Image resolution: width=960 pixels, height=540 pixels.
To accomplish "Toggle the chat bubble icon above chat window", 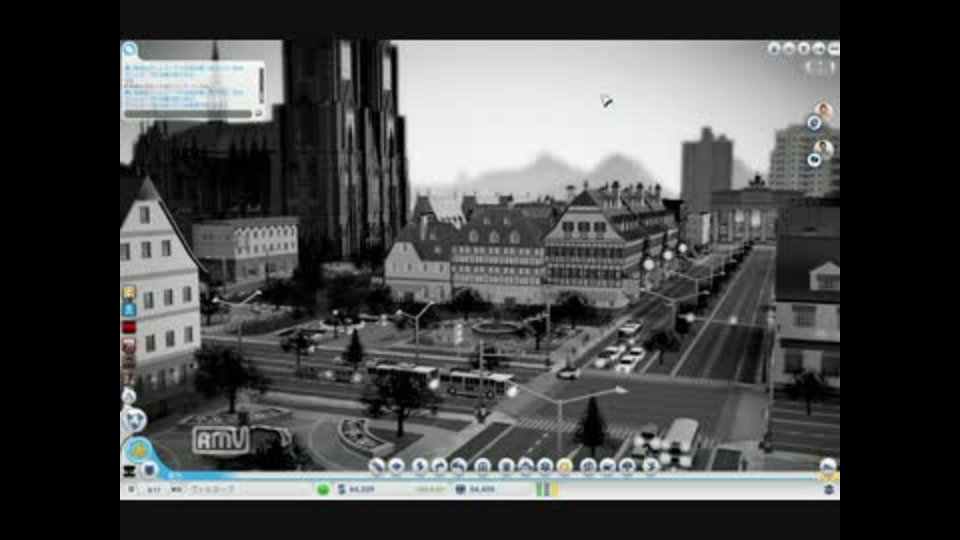I will [x=130, y=50].
